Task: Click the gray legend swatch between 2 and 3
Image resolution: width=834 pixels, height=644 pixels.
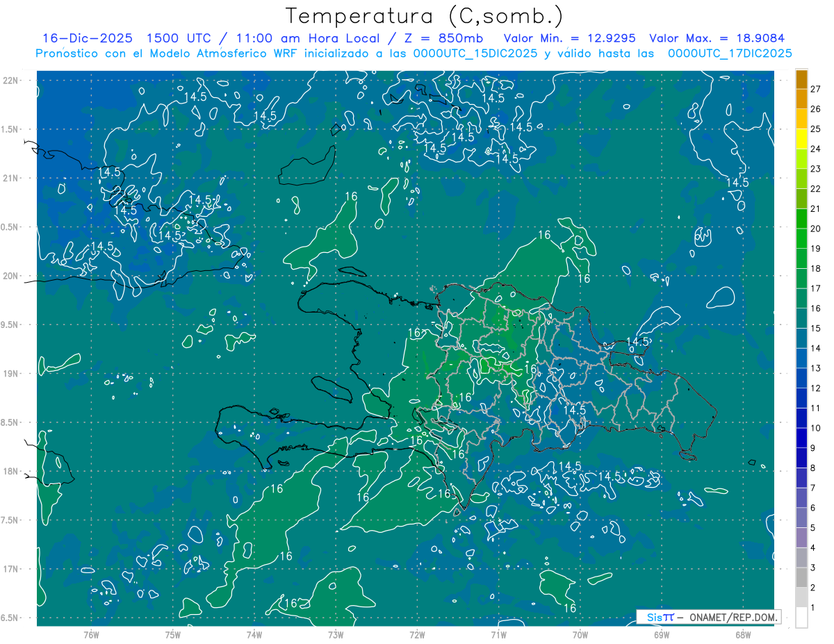Action: [801, 577]
